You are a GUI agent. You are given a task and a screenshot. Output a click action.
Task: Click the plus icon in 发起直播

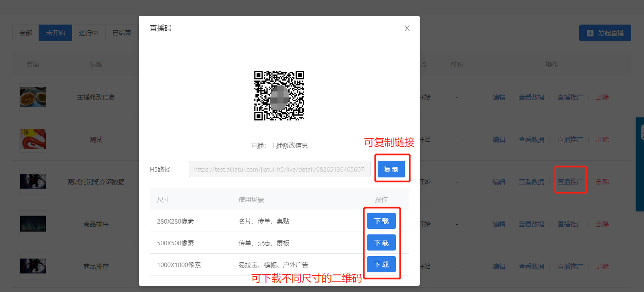(590, 33)
